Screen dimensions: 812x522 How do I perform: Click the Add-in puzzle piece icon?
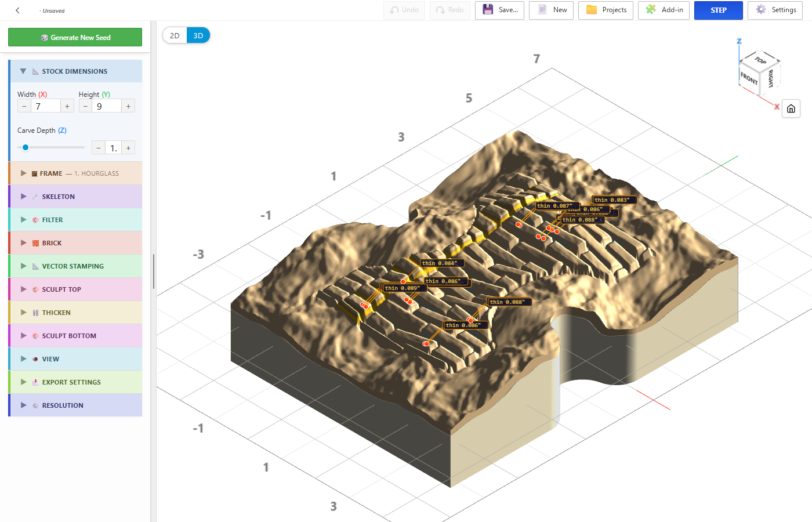coord(651,10)
